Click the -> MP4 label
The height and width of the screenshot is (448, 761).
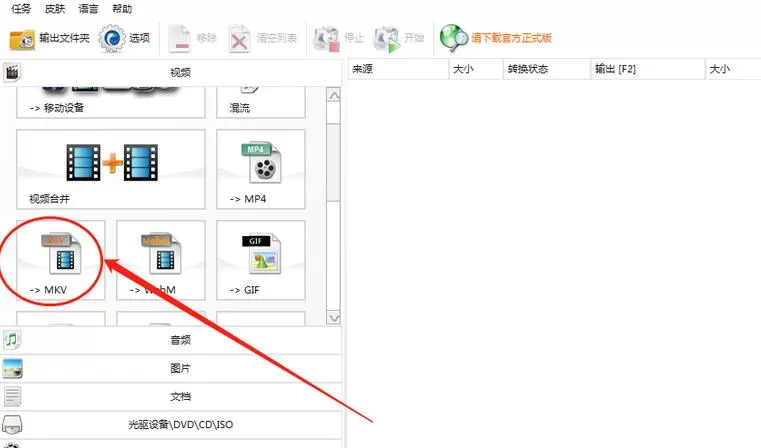[x=248, y=199]
